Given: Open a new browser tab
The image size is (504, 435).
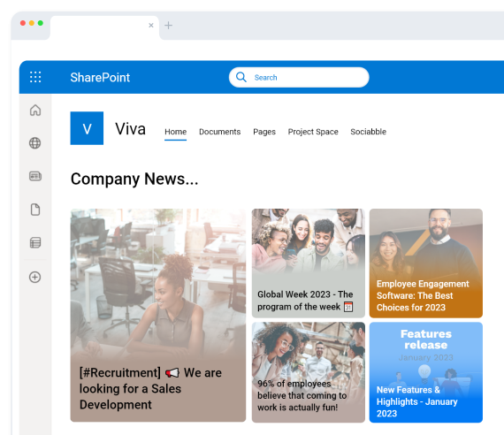Looking at the screenshot, I should [168, 25].
